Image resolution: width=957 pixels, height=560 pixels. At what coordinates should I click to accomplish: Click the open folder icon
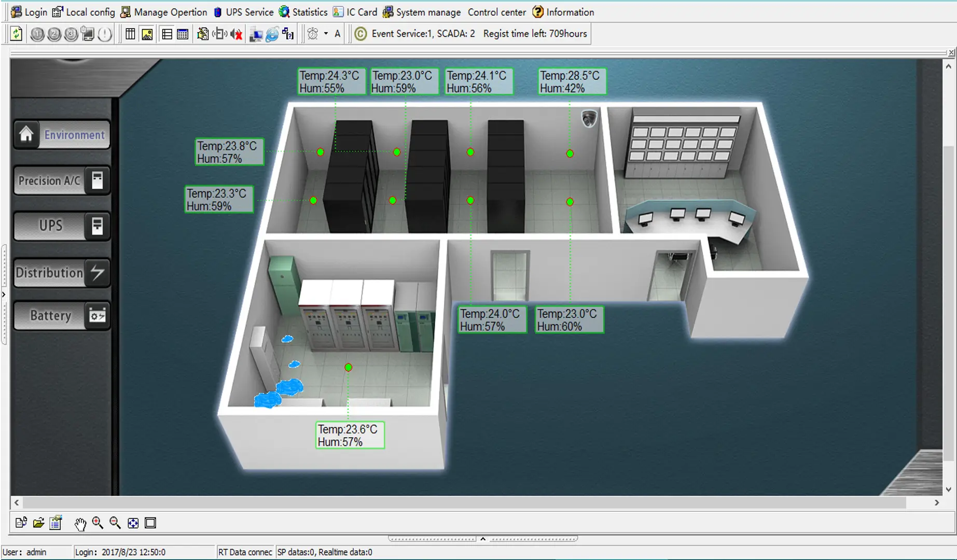tap(38, 523)
